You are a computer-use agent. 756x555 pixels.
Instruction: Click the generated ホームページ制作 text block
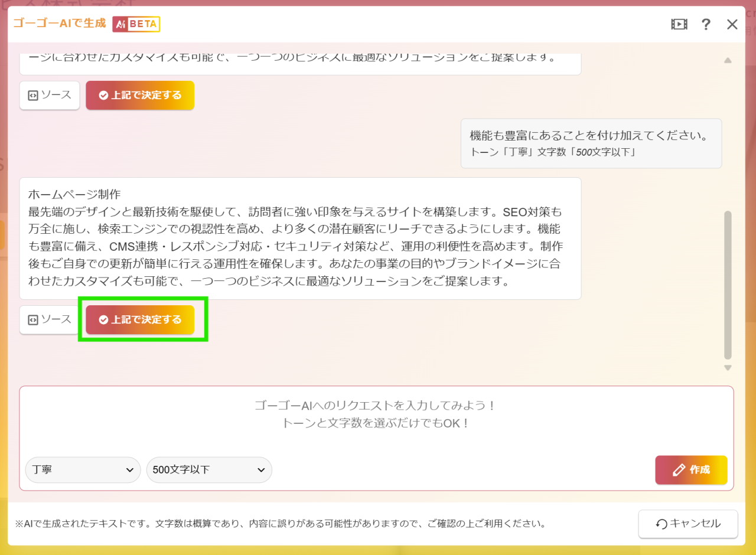(300, 238)
